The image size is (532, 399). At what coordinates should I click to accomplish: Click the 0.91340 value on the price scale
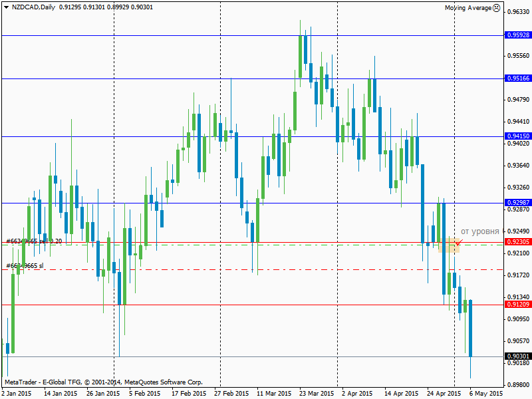[518, 297]
